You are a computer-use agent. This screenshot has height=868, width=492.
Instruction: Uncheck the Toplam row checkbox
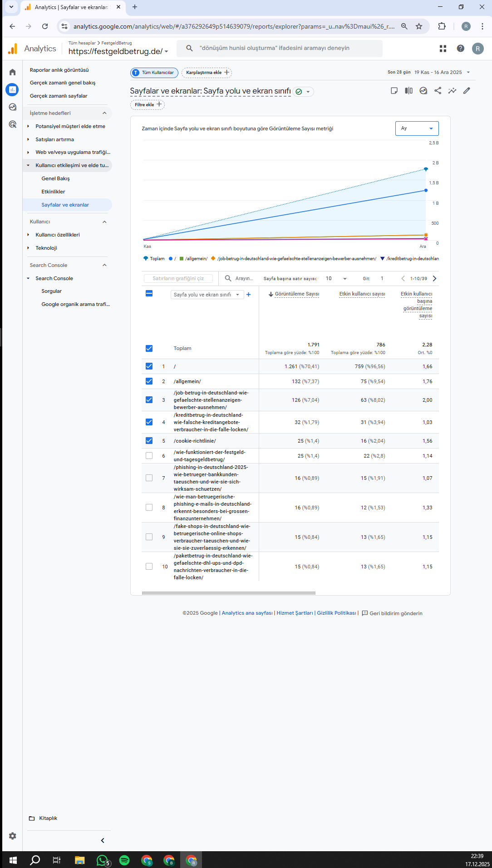coord(149,349)
